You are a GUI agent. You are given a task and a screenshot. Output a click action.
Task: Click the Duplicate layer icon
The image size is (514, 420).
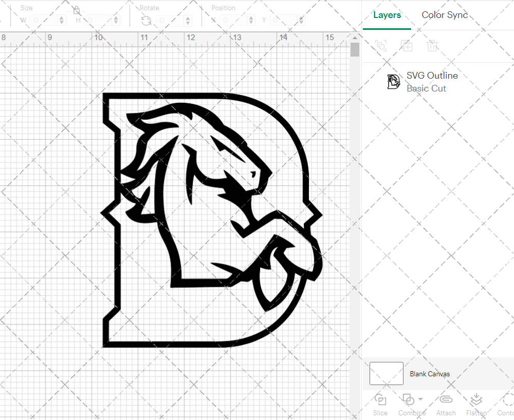(x=407, y=46)
